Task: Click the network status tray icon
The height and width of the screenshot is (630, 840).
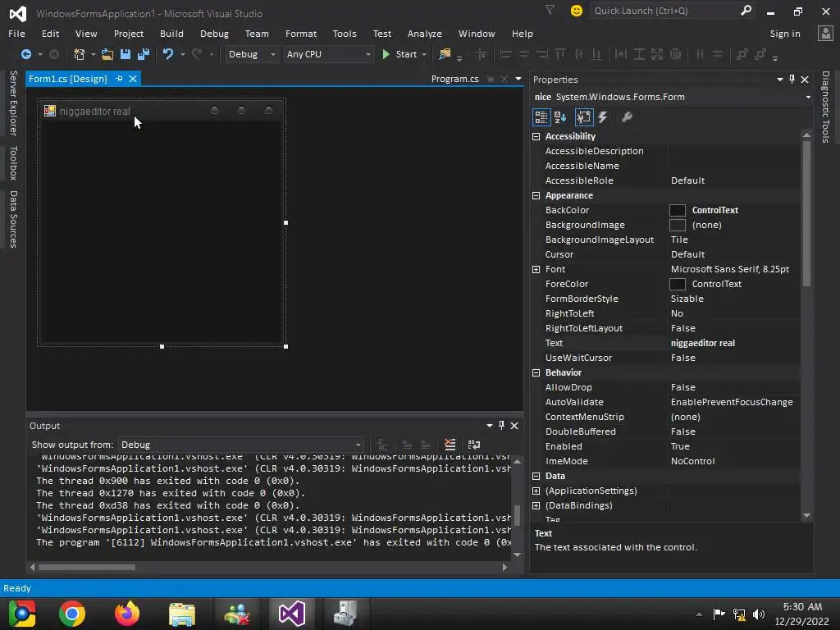Action: tap(739, 614)
